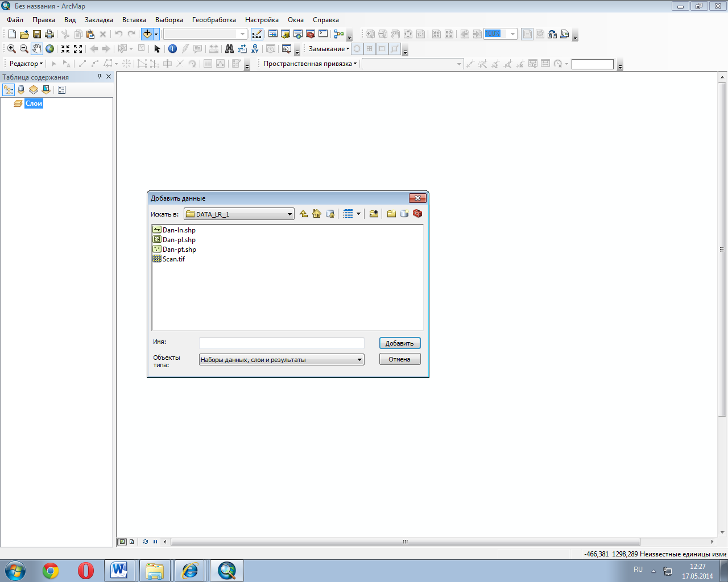Open the Find binoculars tool

[x=229, y=49]
